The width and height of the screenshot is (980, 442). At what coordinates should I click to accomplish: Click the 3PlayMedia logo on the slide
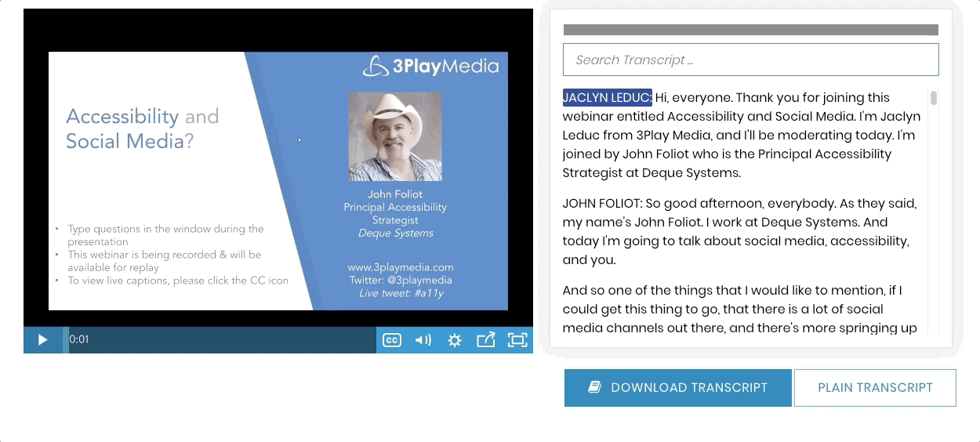pos(431,67)
